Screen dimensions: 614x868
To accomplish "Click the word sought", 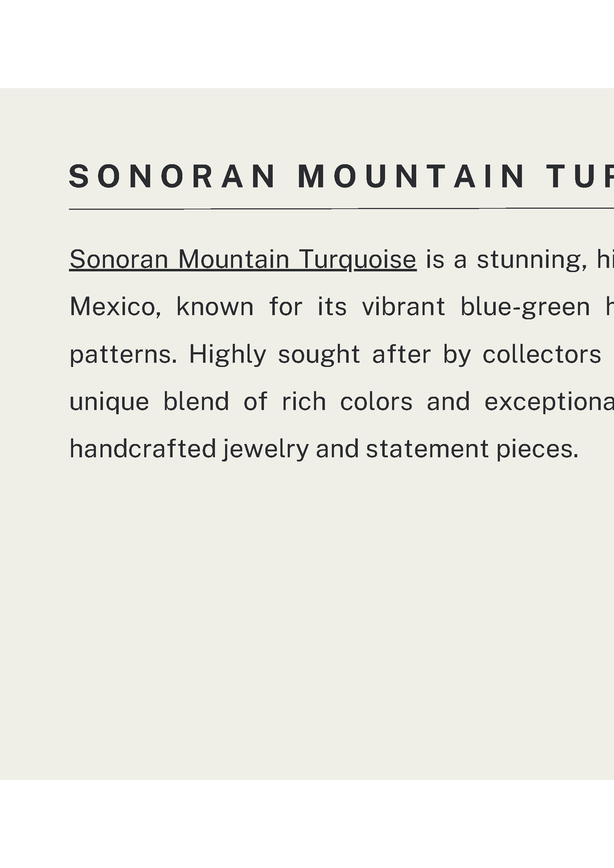I will pyautogui.click(x=319, y=355).
